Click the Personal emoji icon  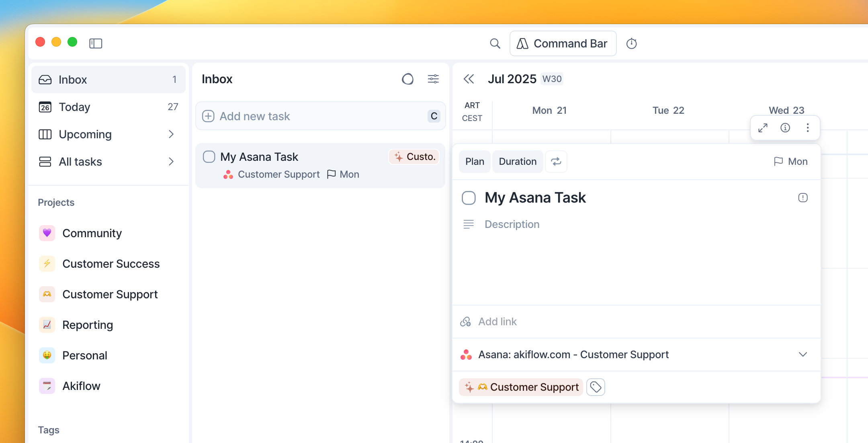(x=47, y=355)
